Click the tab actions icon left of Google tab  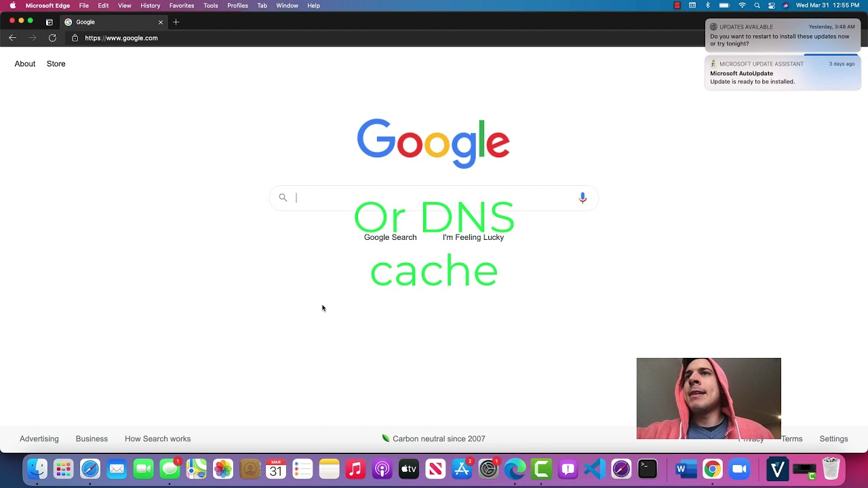tap(49, 22)
